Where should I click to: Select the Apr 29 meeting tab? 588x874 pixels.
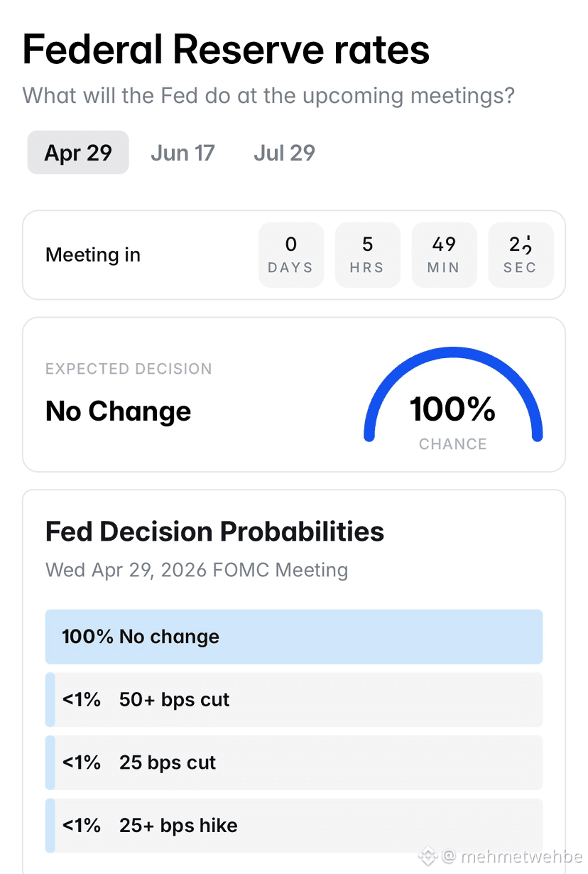tap(78, 153)
